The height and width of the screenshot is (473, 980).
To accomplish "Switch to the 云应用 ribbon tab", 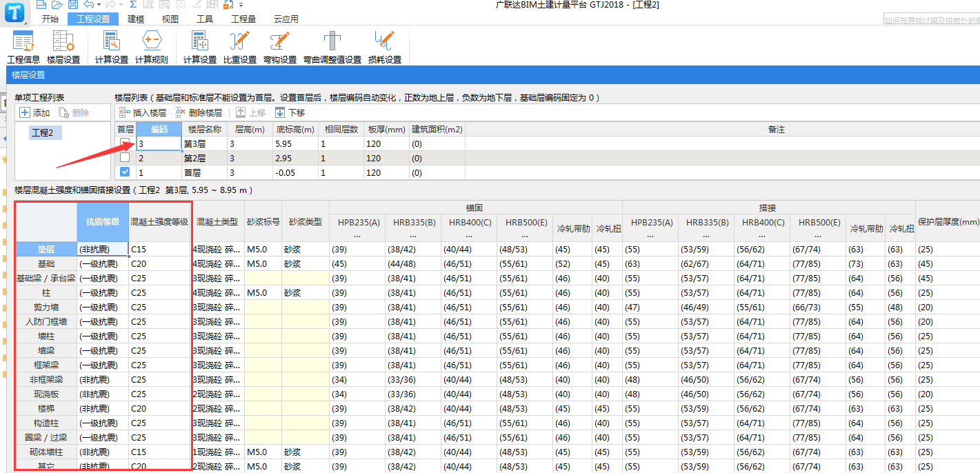I will [x=286, y=19].
